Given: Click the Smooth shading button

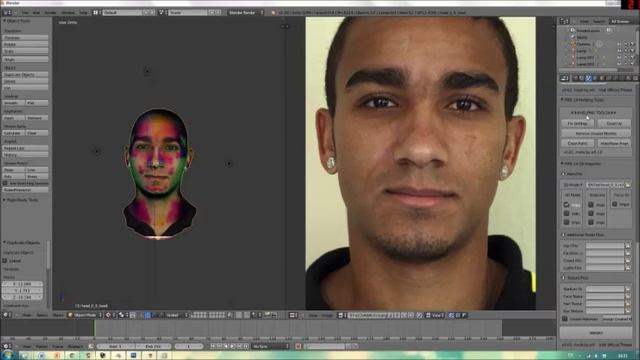Looking at the screenshot, I should (x=13, y=103).
